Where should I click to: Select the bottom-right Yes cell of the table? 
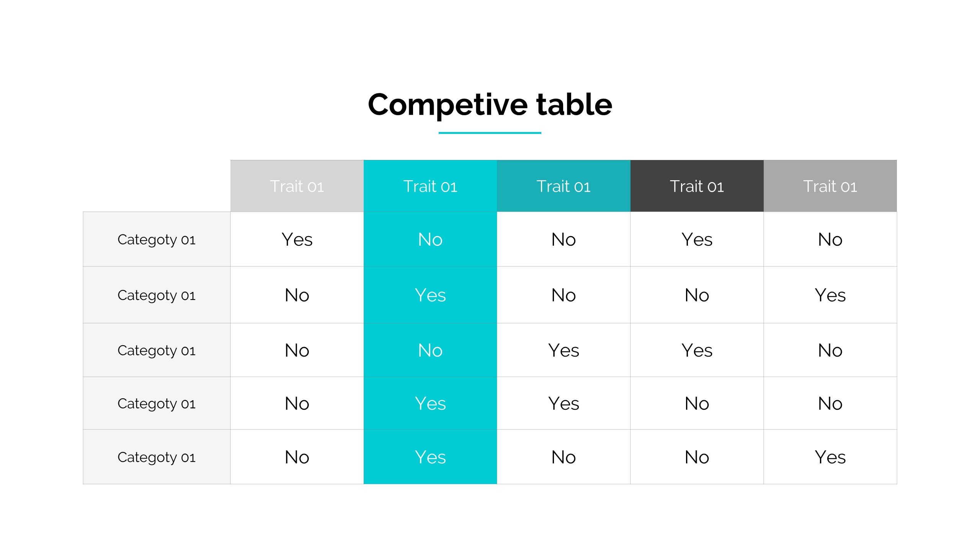coord(830,457)
